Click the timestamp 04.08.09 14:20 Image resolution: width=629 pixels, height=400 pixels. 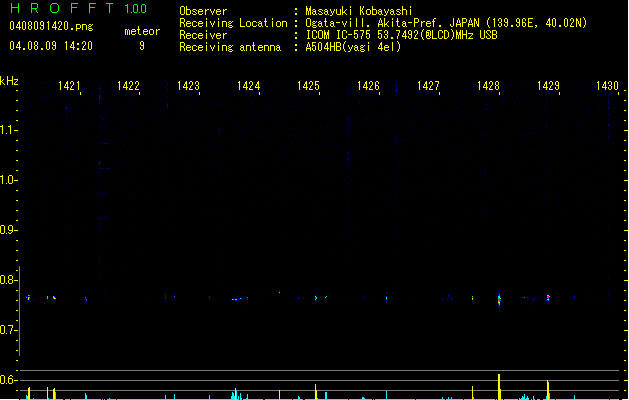click(51, 46)
